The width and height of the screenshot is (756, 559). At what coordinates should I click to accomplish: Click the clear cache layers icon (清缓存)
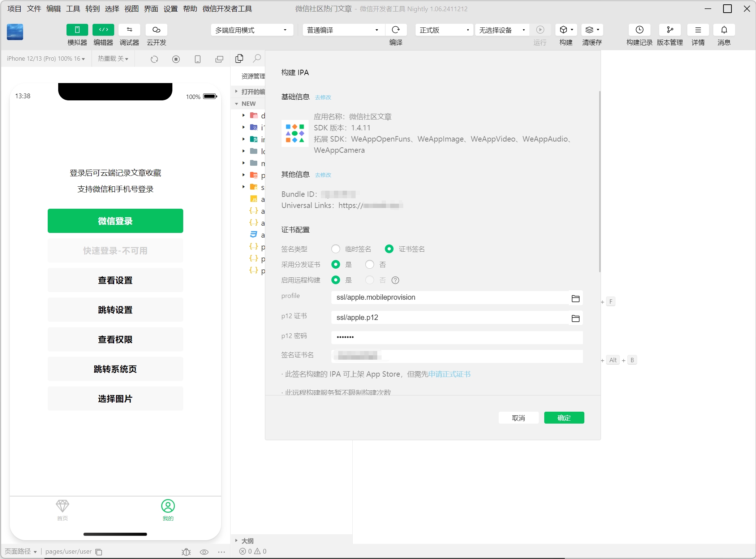[592, 30]
